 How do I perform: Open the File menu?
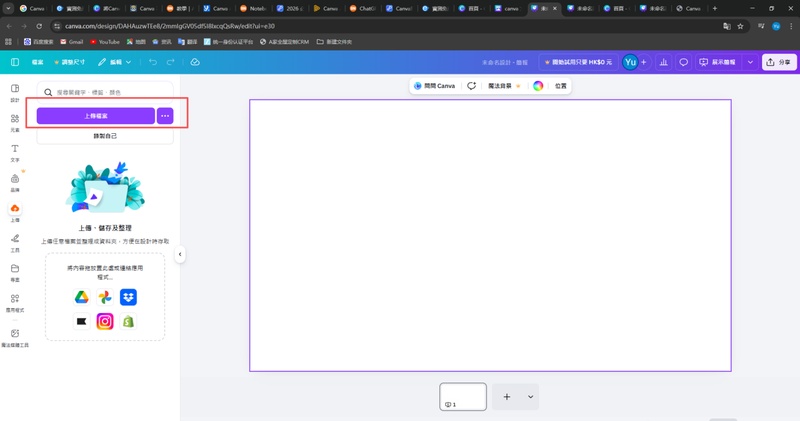[x=38, y=62]
